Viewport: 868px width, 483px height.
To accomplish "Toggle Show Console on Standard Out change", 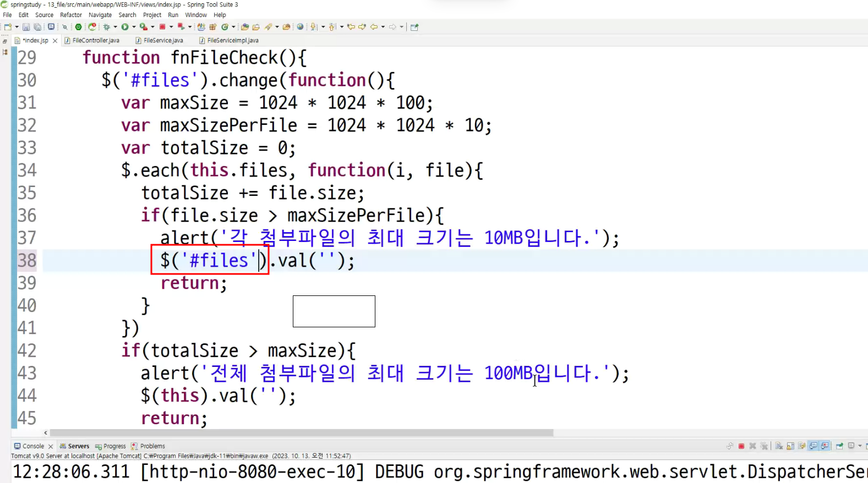I will tap(814, 446).
